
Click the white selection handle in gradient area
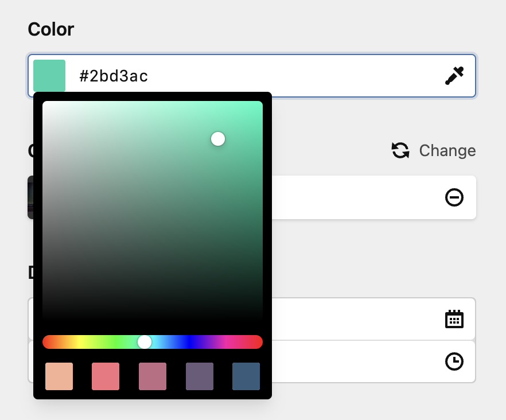217,138
